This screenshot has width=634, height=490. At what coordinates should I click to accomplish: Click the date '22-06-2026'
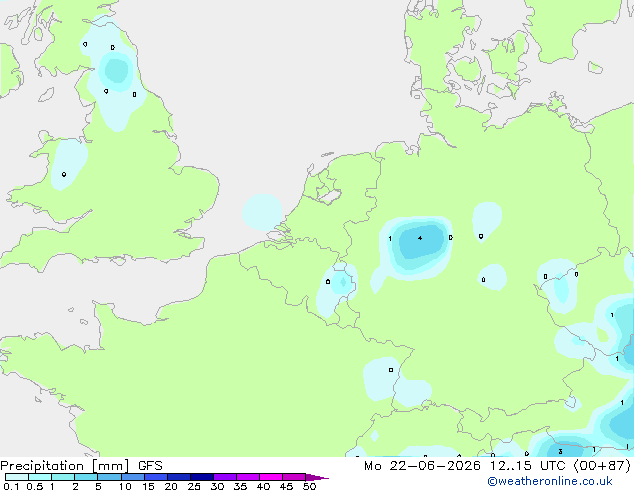coord(435,466)
